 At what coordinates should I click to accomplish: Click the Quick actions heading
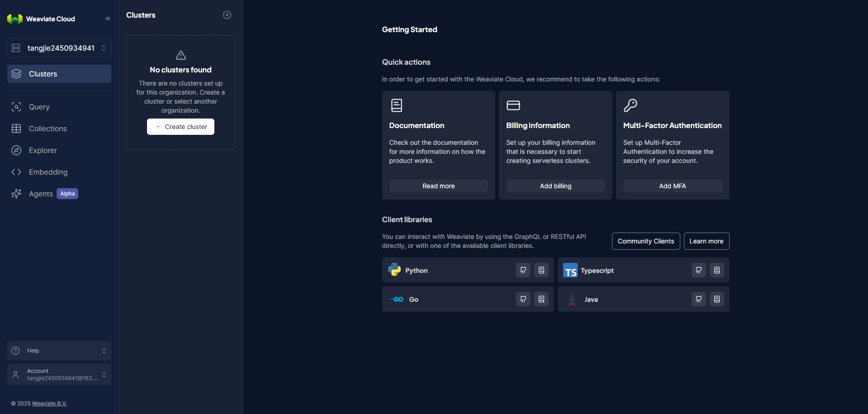click(x=406, y=62)
